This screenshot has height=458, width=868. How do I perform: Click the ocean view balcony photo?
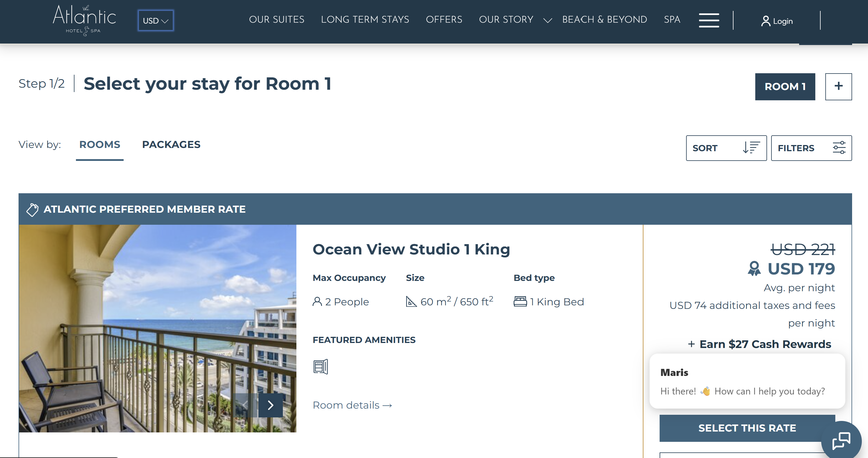(157, 328)
